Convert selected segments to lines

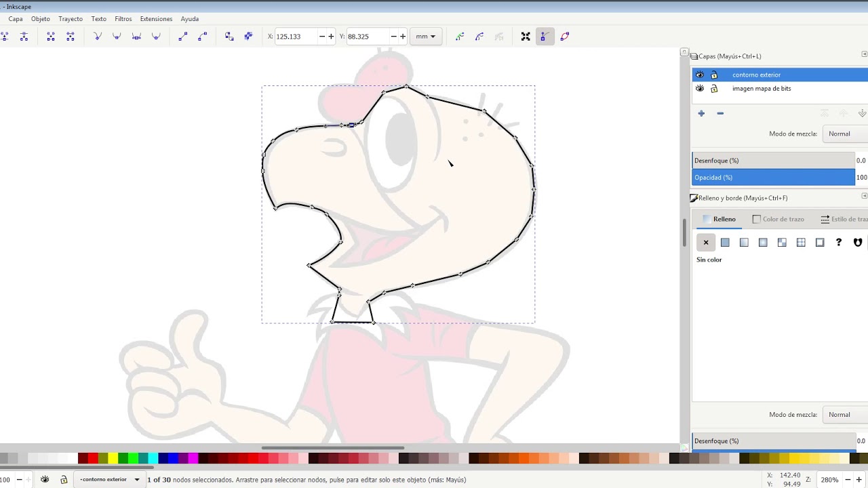[182, 37]
